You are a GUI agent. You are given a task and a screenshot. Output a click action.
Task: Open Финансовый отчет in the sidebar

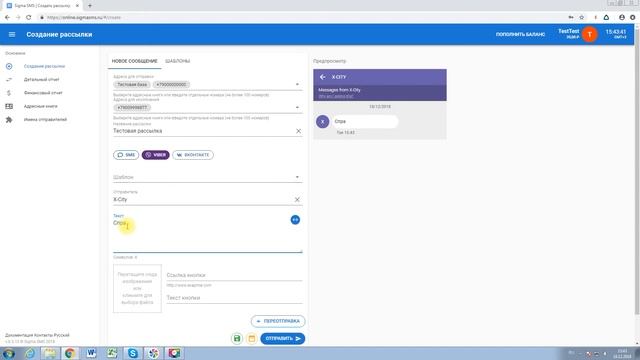[x=43, y=93]
